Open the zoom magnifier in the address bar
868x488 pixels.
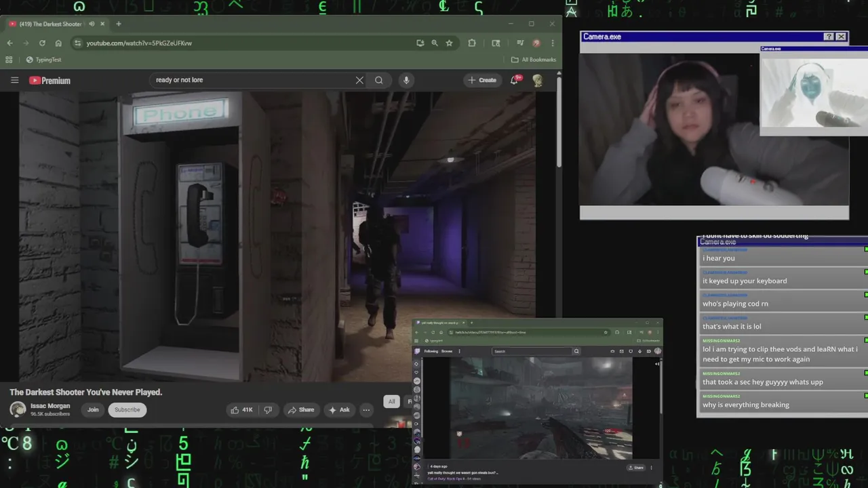point(435,43)
